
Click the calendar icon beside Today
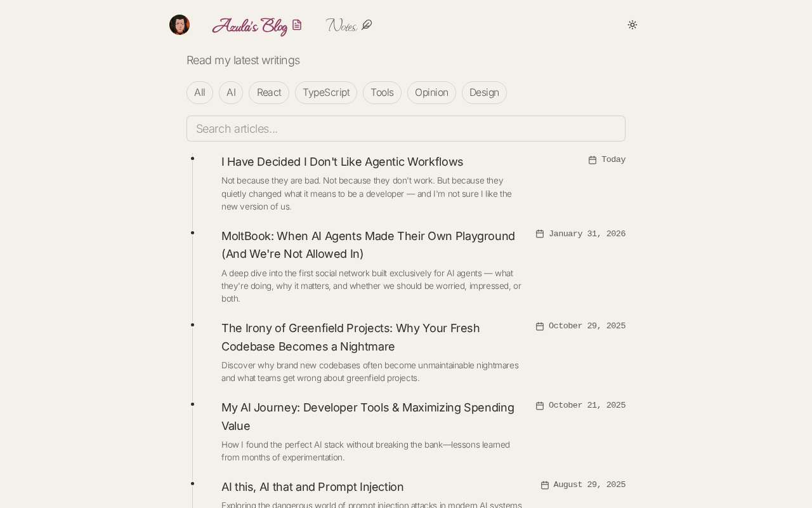point(593,160)
